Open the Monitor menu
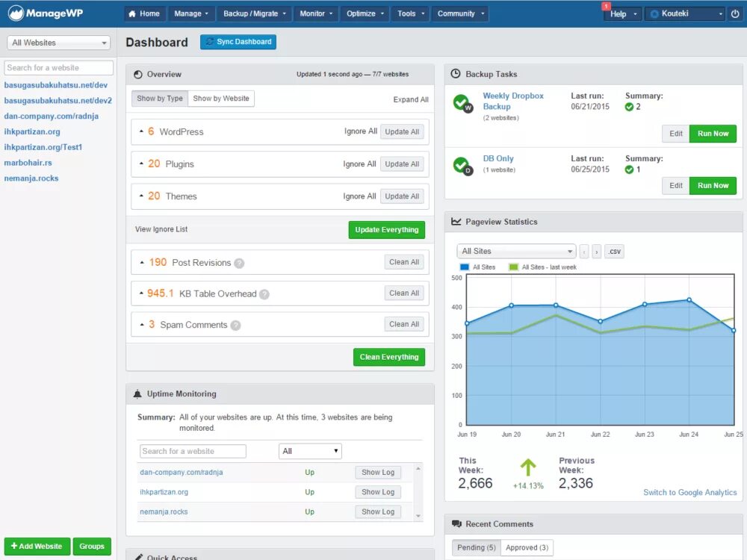Viewport: 747px width, 560px height. tap(316, 13)
